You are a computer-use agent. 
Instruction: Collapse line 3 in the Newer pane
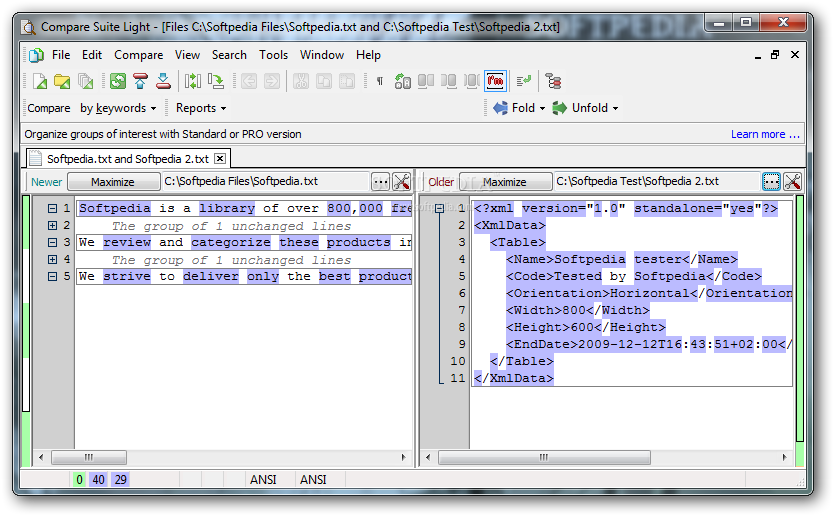point(52,243)
